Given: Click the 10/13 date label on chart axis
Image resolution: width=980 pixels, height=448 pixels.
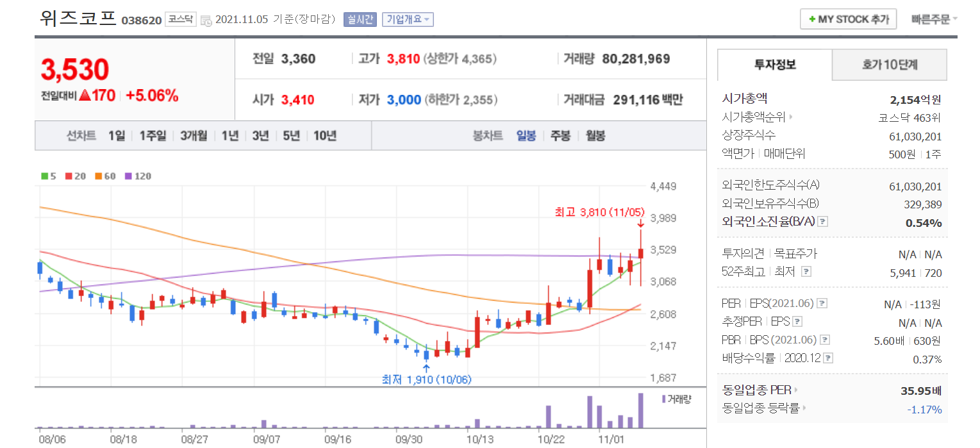Looking at the screenshot, I should coord(479,440).
